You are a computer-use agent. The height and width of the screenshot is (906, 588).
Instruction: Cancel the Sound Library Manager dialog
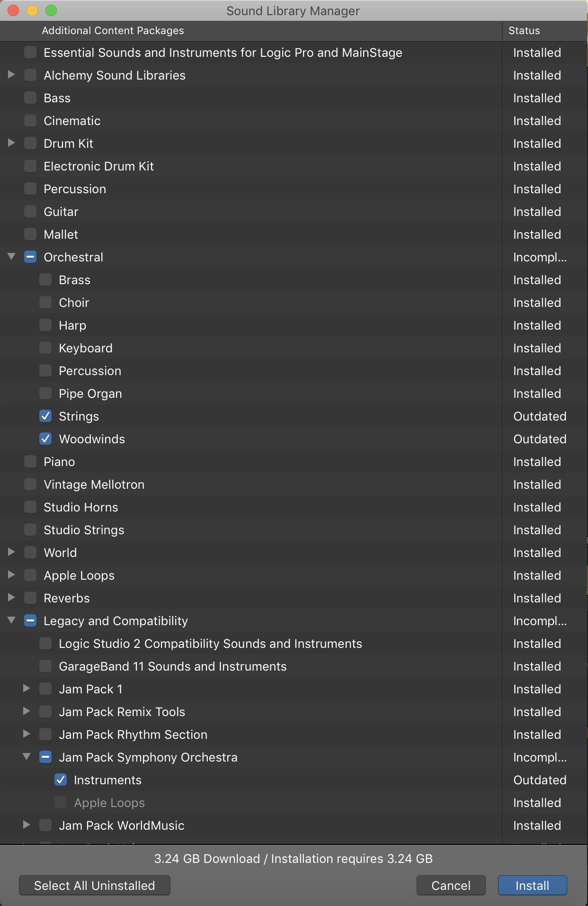point(451,885)
